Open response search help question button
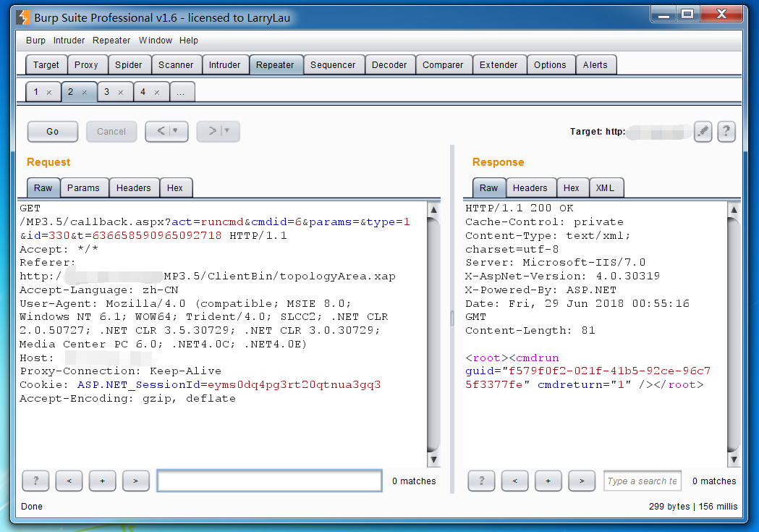Screen dimensions: 759x532 (x=481, y=481)
